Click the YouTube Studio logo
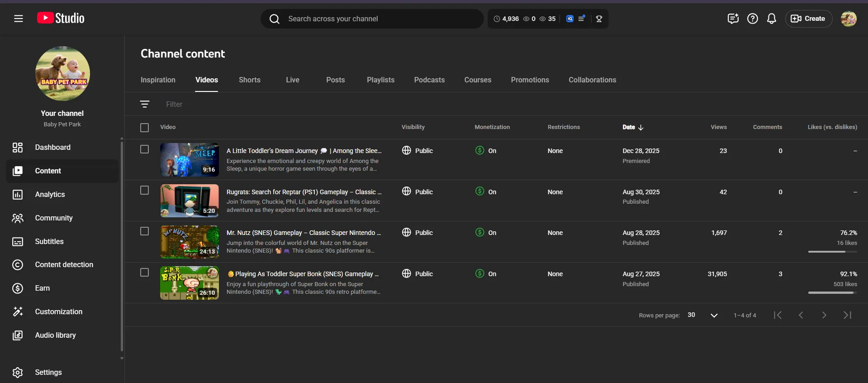This screenshot has height=383, width=868. tap(61, 18)
